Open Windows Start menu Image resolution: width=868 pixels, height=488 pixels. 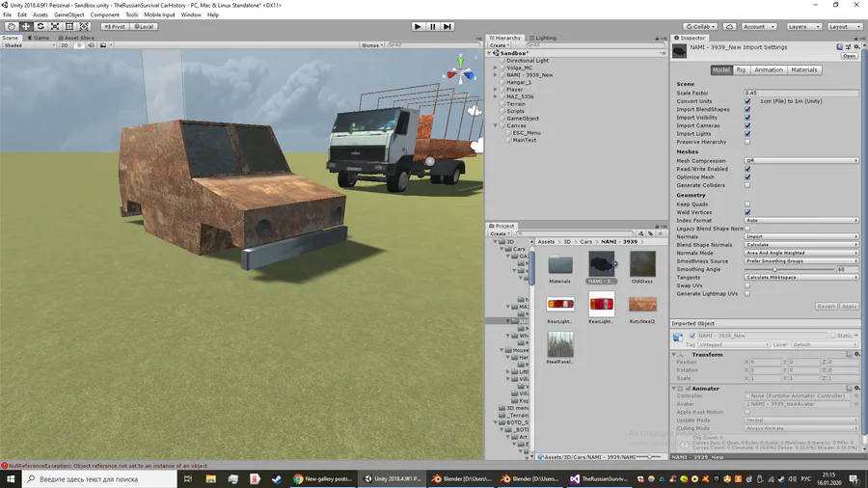pos(11,478)
